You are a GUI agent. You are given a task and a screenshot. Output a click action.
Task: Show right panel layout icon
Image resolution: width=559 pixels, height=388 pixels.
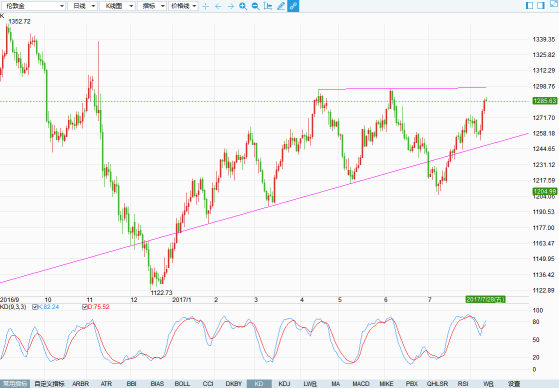point(541,5)
